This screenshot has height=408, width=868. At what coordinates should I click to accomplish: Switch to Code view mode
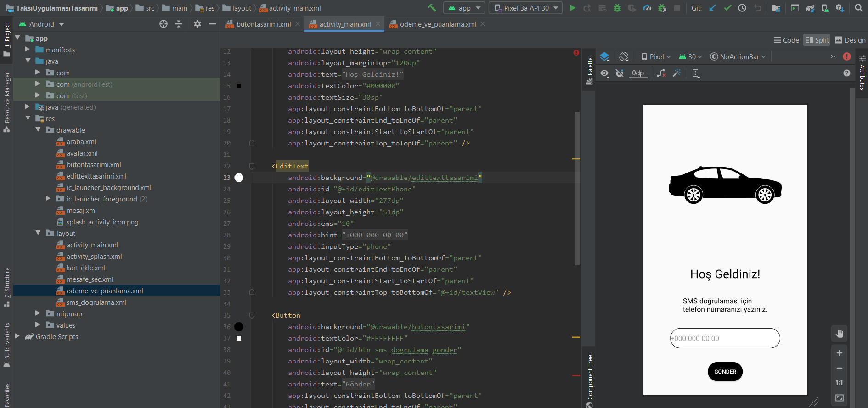click(x=786, y=40)
